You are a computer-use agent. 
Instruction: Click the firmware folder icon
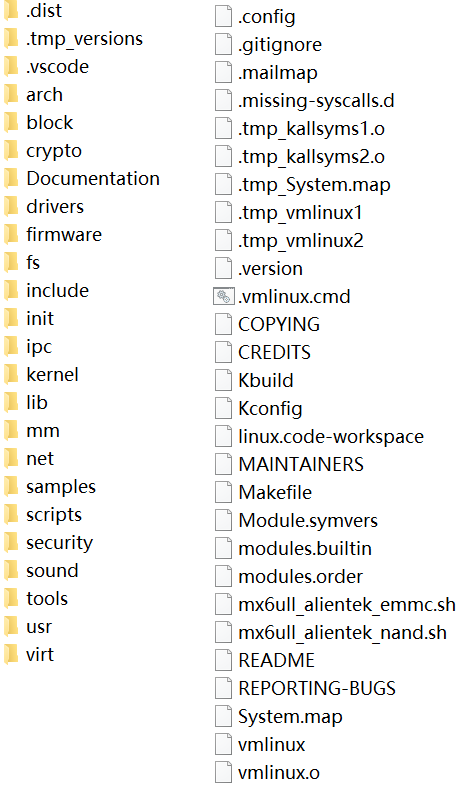(x=11, y=235)
